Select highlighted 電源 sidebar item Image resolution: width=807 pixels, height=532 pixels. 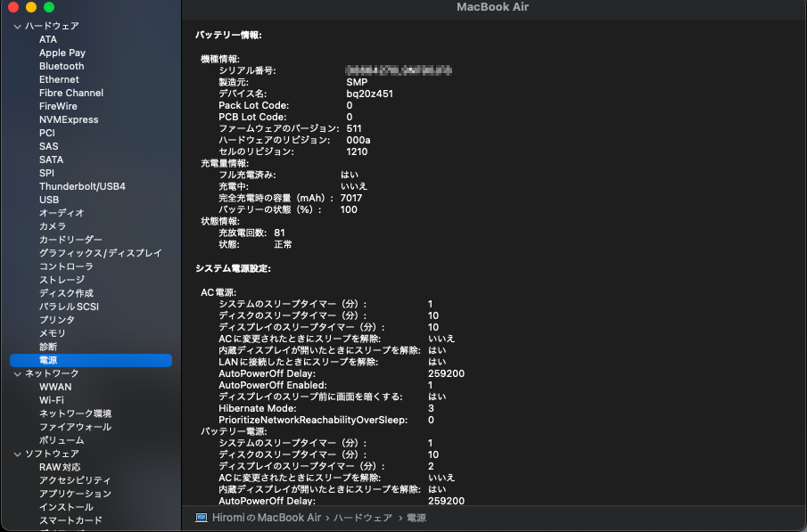tap(91, 360)
